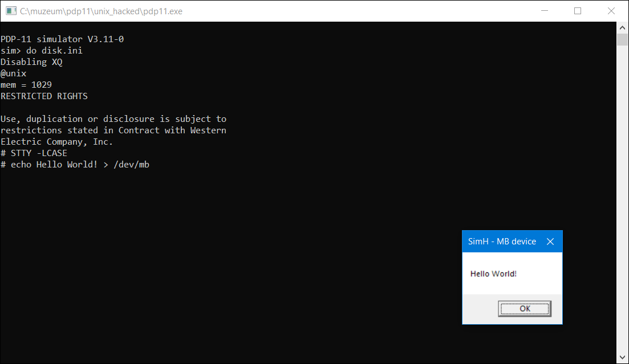Viewport: 629px width, 364px height.
Task: Click the 'restrictions stated in Contract' line
Action: point(113,130)
